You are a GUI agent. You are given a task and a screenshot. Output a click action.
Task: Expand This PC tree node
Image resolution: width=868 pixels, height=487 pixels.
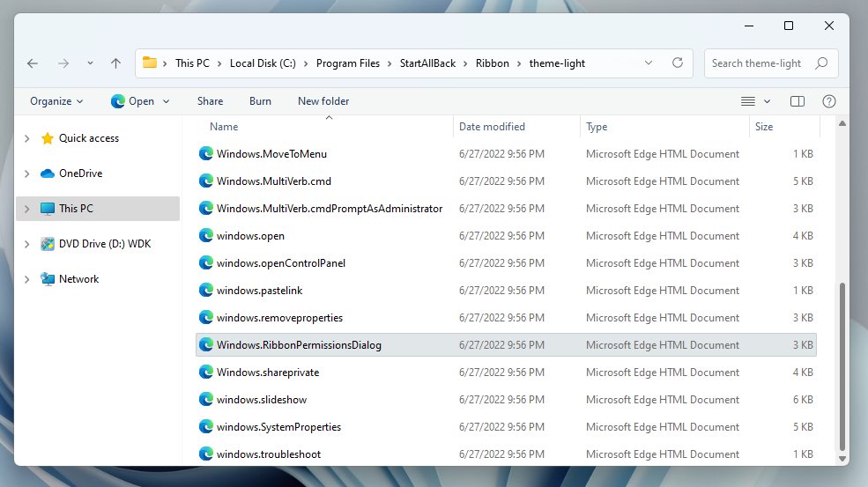pos(26,209)
